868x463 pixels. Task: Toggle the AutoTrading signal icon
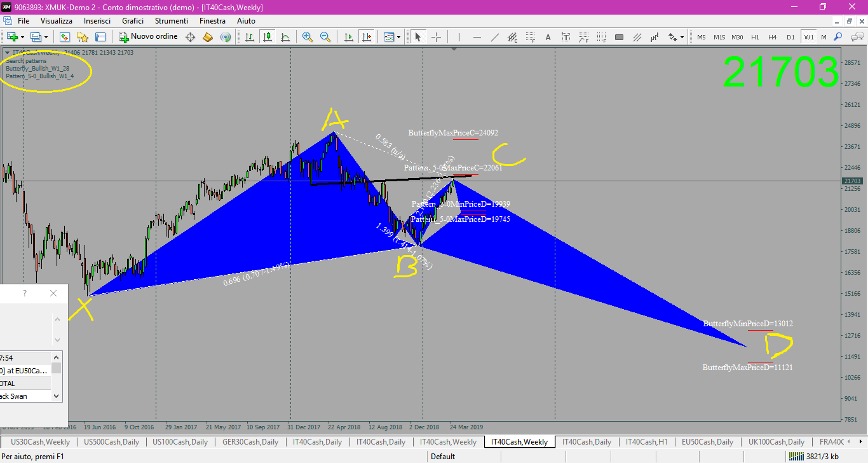coord(225,37)
